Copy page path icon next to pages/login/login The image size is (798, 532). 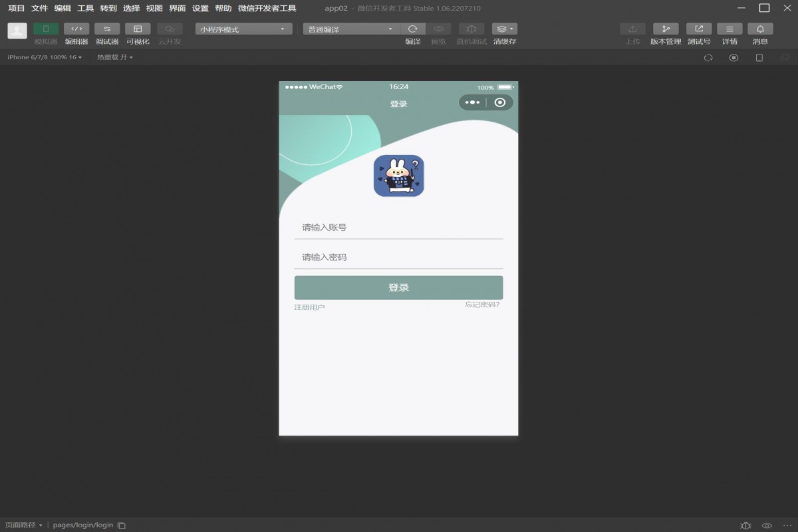tap(122, 525)
